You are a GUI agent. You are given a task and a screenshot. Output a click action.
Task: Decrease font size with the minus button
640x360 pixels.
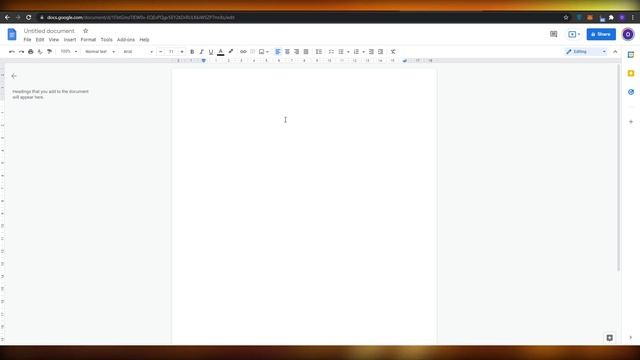pos(160,52)
